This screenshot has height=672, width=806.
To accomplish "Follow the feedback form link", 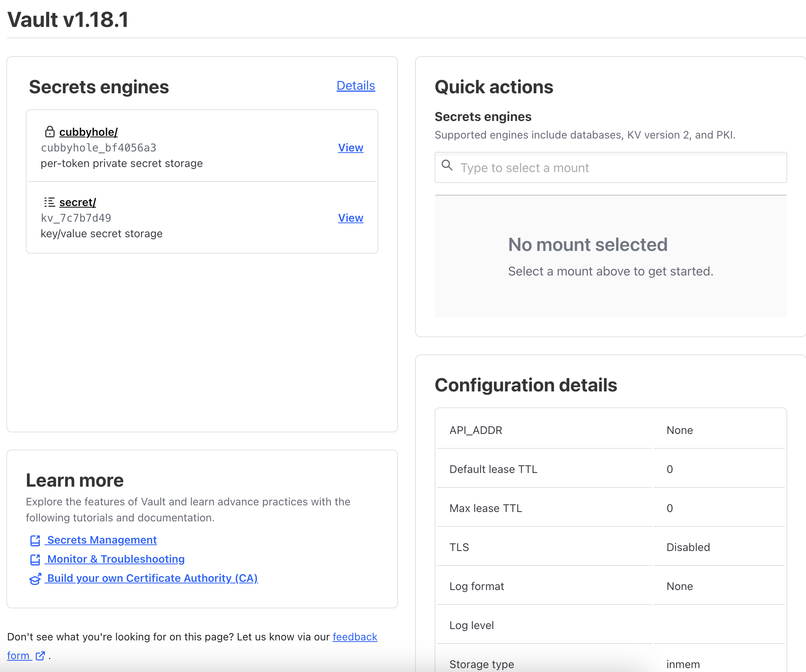I will pos(355,637).
